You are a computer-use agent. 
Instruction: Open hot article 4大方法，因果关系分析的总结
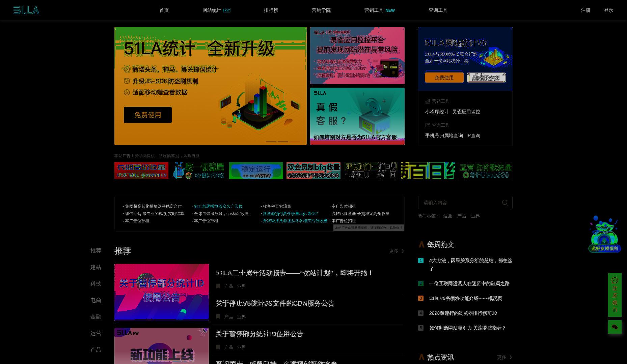point(471,265)
